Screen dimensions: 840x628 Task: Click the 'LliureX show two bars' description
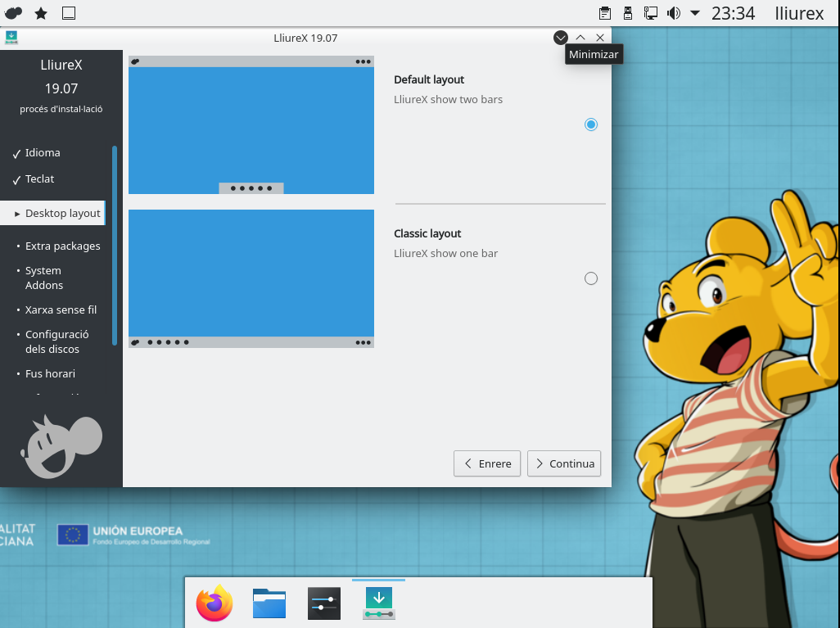[x=448, y=99]
